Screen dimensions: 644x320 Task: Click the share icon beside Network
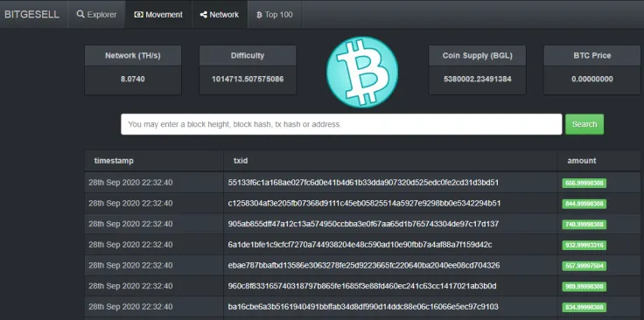click(203, 14)
